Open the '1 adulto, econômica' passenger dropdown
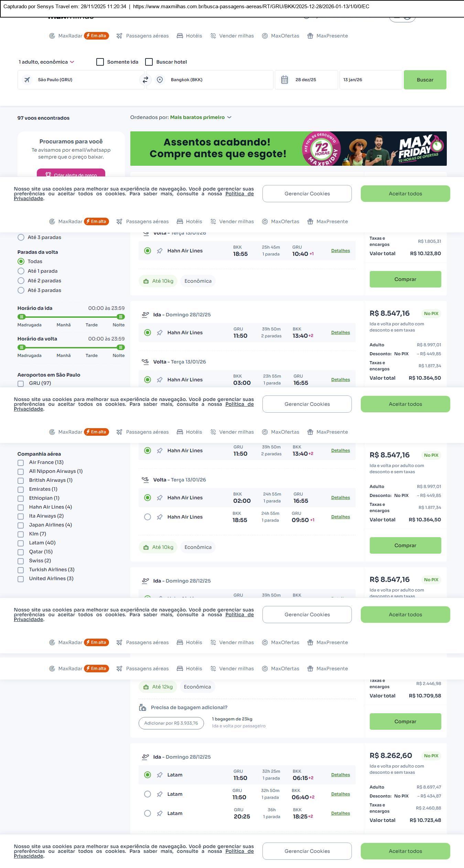This screenshot has width=464, height=868. coord(46,62)
